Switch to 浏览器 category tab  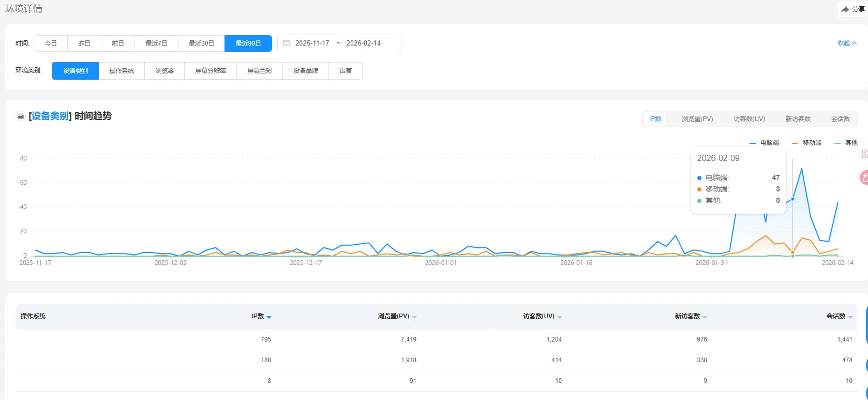pyautogui.click(x=164, y=71)
